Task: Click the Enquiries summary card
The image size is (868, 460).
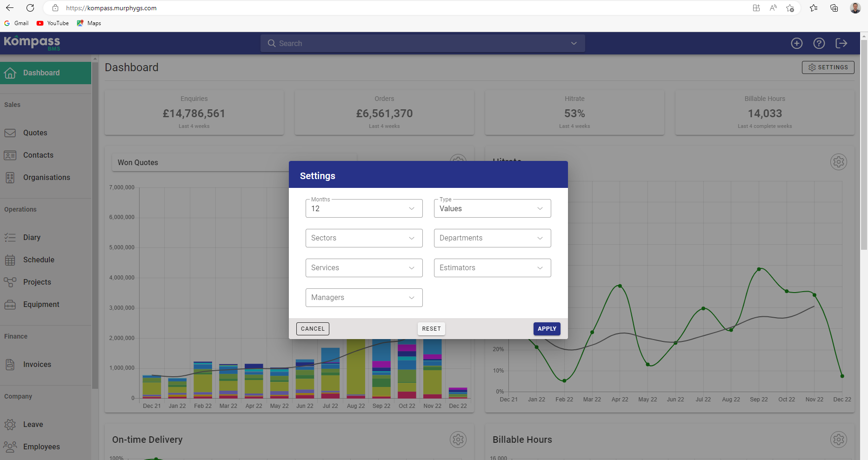Action: (194, 113)
